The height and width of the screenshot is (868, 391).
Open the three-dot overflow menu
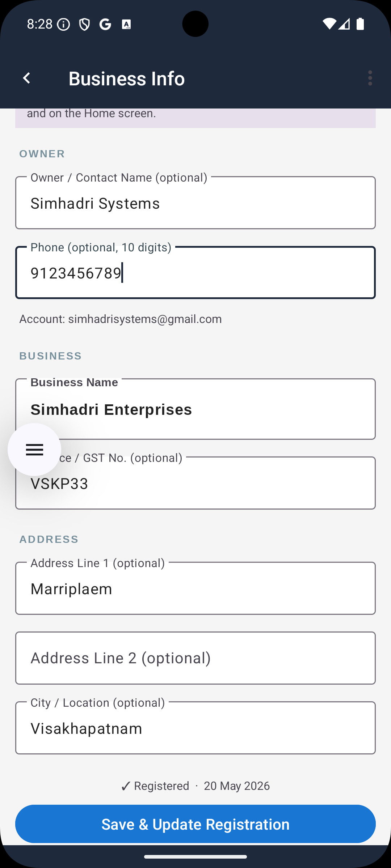pos(370,78)
